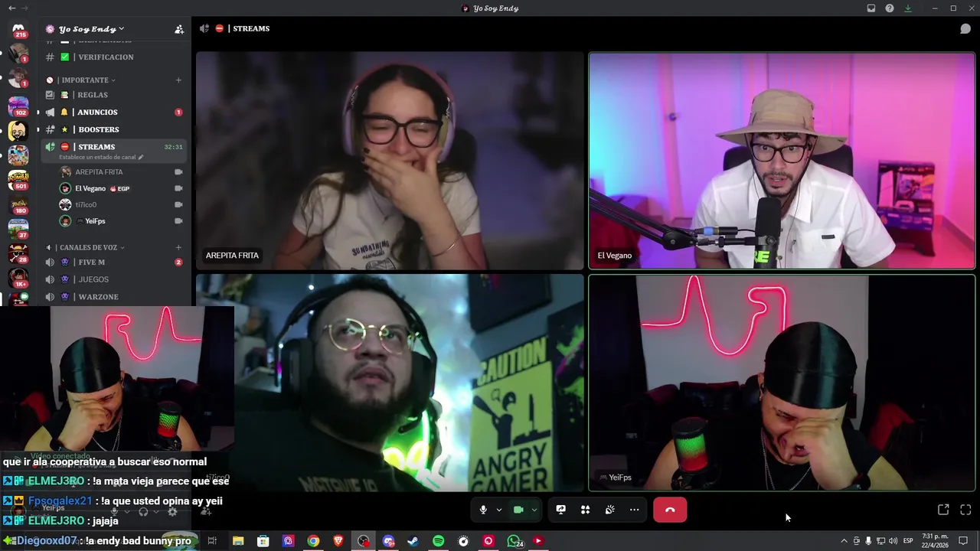Click the camera icon next to El Vegano
Image resolution: width=980 pixels, height=551 pixels.
tap(178, 188)
